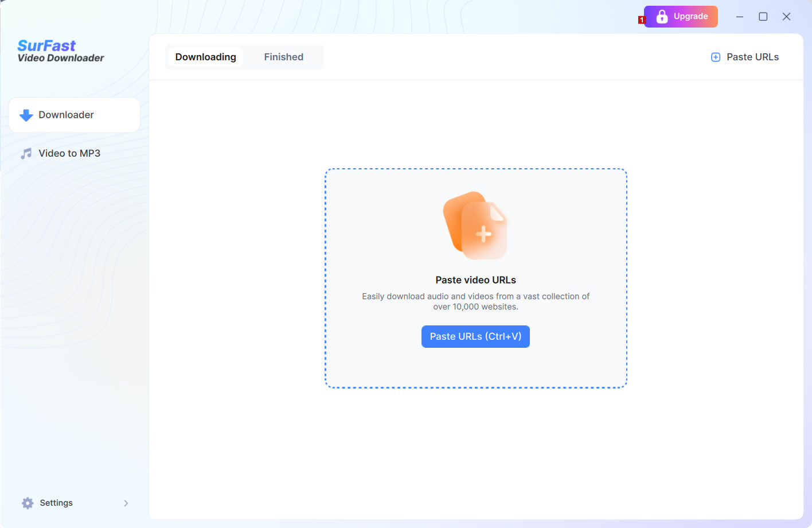This screenshot has height=528, width=812.
Task: Click the Upgrade button label
Action: click(x=690, y=17)
